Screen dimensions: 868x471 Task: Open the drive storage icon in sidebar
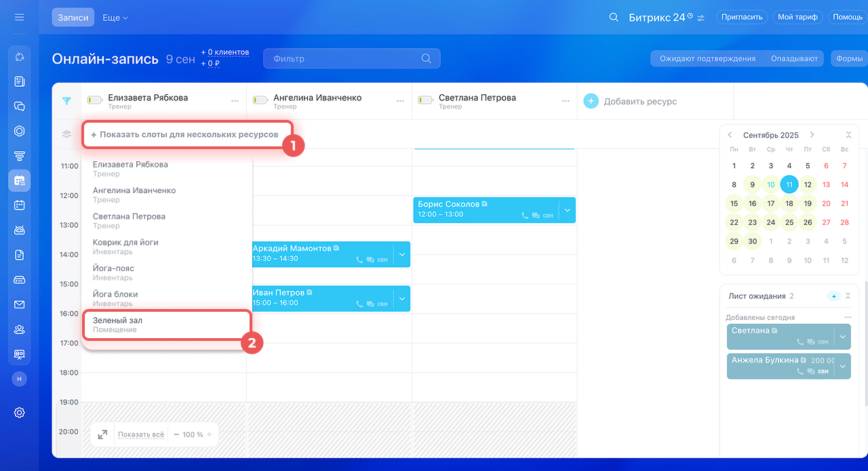point(19,280)
